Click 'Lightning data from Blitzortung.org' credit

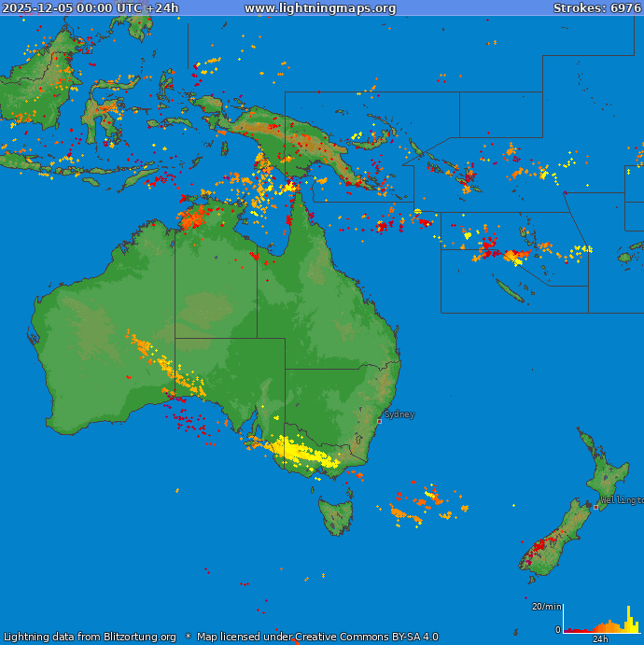click(90, 637)
